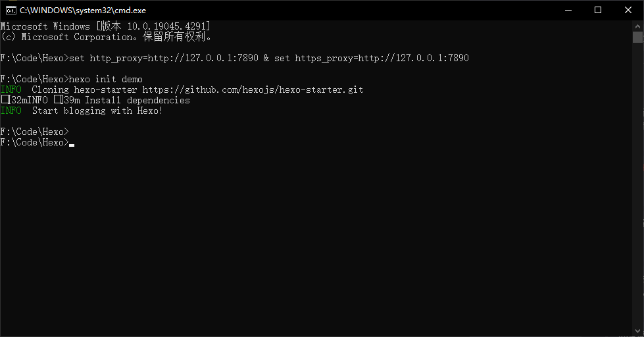
Task: Maximize the command prompt window
Action: [x=598, y=10]
